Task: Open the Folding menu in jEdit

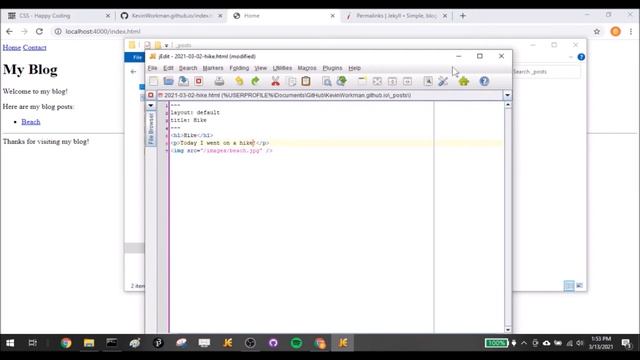Action: [x=239, y=68]
